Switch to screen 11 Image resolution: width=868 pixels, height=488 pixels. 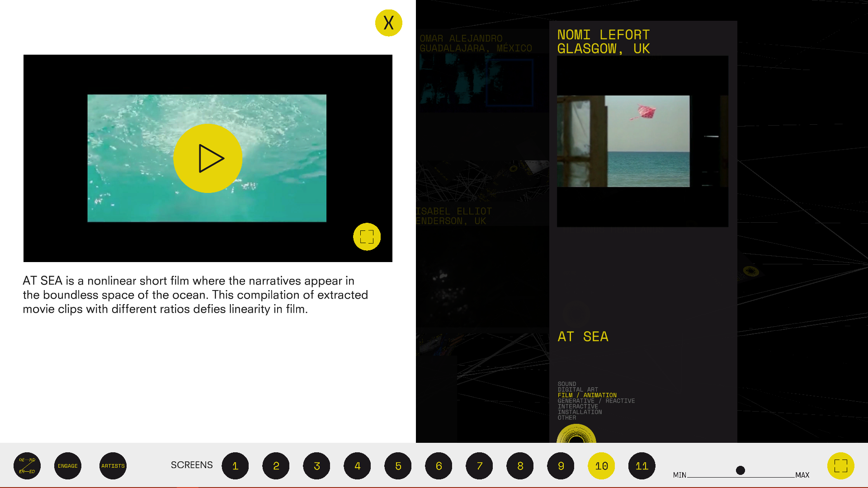coord(642,466)
